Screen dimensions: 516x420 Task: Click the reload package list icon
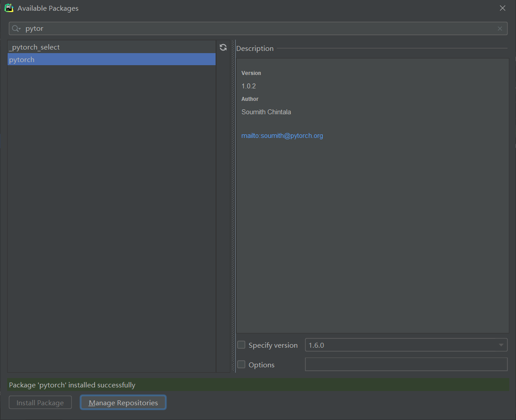point(223,47)
